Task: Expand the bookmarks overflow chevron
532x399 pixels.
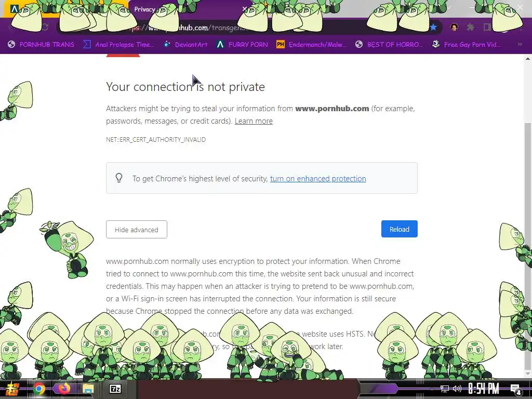Action: [x=520, y=44]
